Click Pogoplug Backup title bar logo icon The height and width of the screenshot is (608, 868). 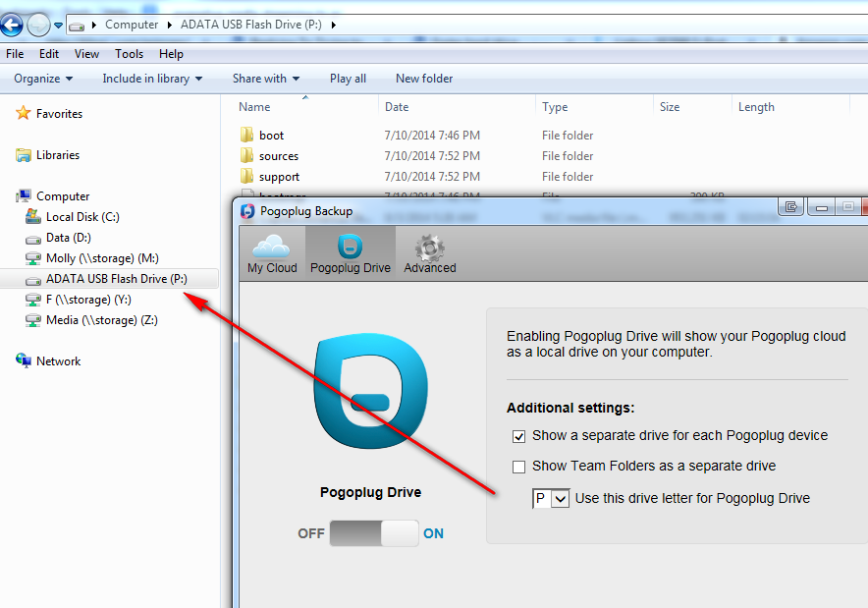point(247,211)
